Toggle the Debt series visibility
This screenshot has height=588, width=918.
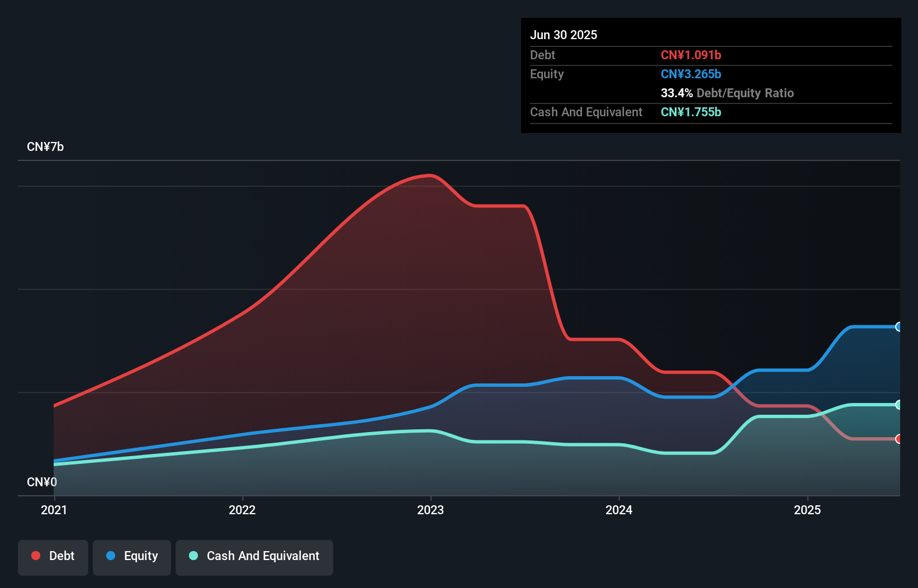click(x=53, y=557)
